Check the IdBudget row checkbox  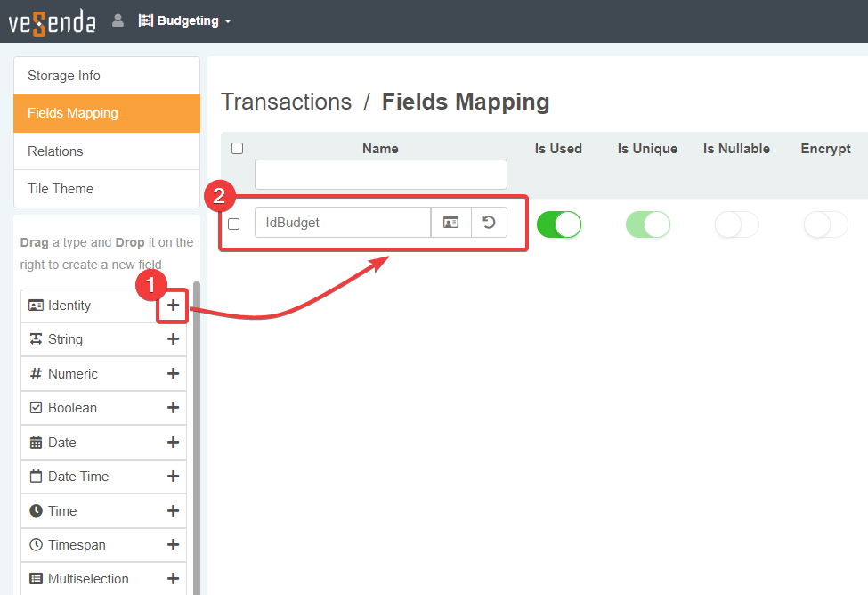pos(234,224)
